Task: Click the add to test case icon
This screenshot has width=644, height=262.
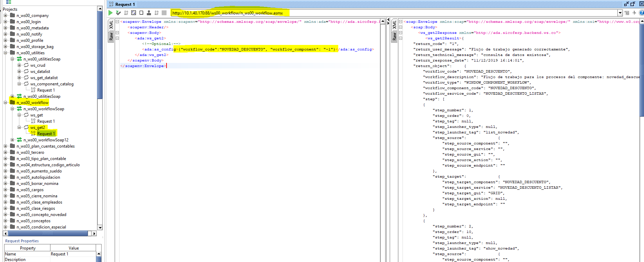Action: pos(119,13)
